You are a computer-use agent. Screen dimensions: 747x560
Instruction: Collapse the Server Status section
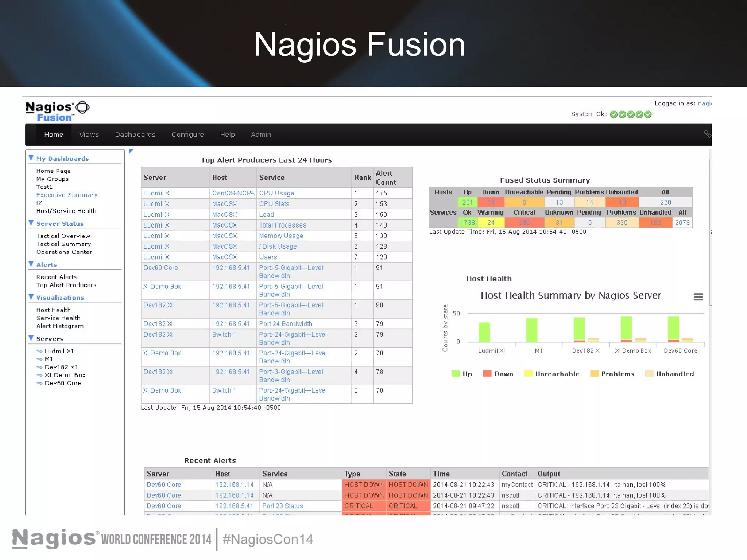click(31, 223)
